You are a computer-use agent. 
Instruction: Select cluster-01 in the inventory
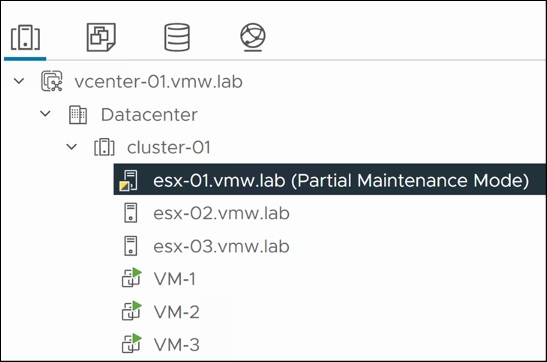coord(169,147)
